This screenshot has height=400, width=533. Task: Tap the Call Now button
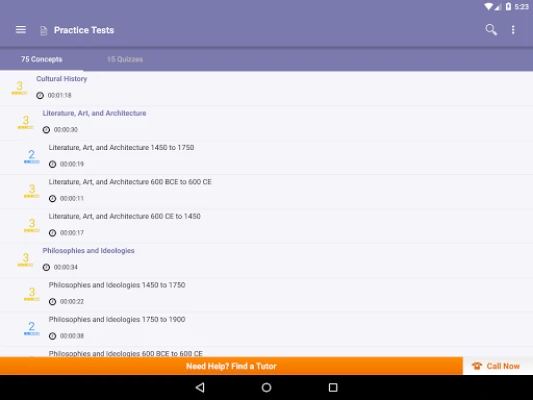point(498,366)
